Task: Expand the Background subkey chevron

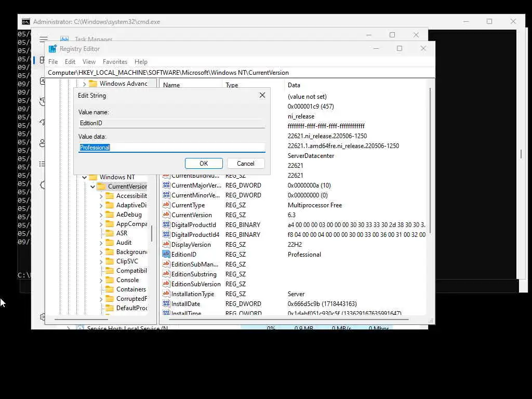Action: point(101,252)
